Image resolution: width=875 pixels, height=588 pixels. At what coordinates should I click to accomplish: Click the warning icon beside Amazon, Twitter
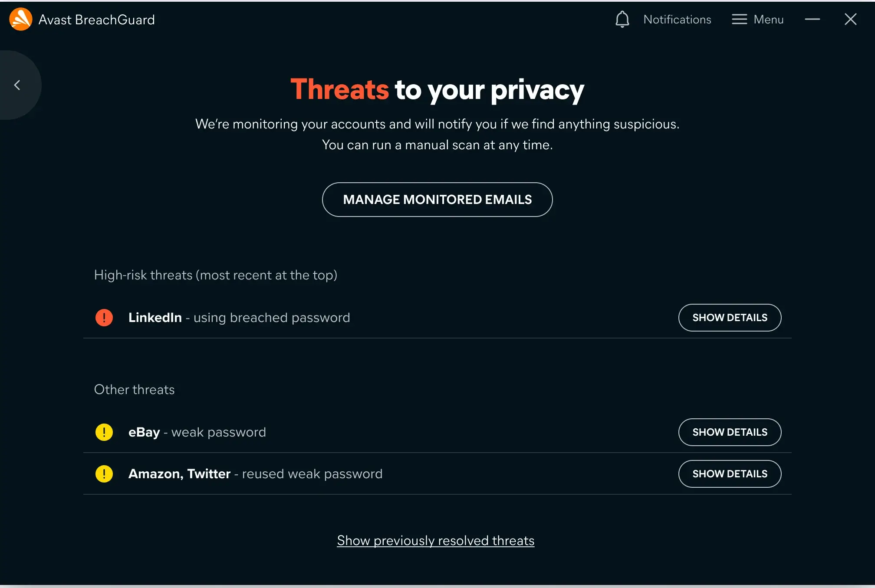pos(104,474)
